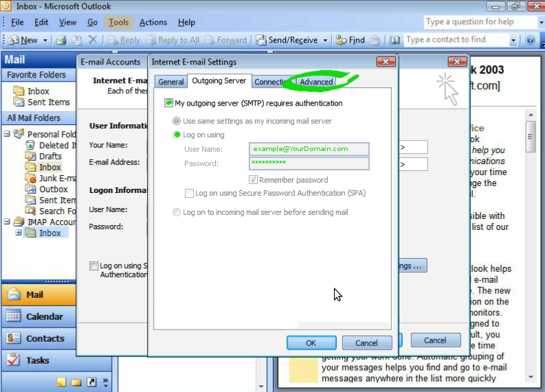
Task: Select Log on to incoming server first
Action: (177, 212)
